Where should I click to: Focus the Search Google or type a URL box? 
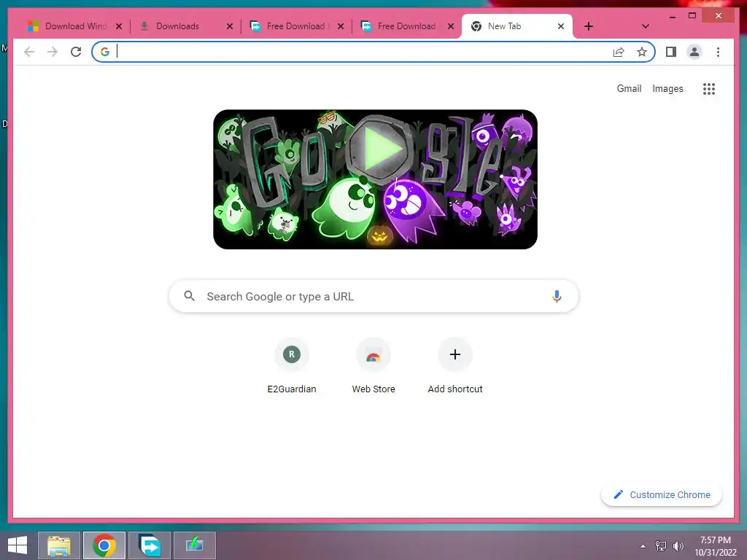click(374, 296)
